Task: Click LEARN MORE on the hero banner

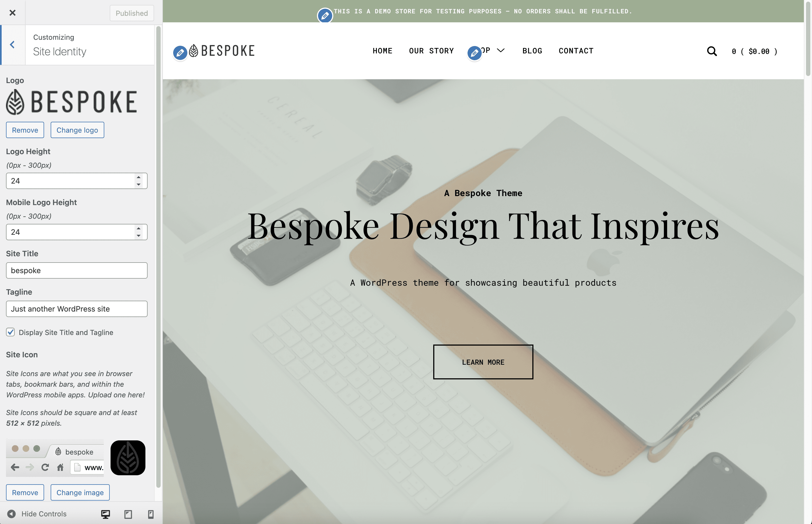Action: coord(483,362)
